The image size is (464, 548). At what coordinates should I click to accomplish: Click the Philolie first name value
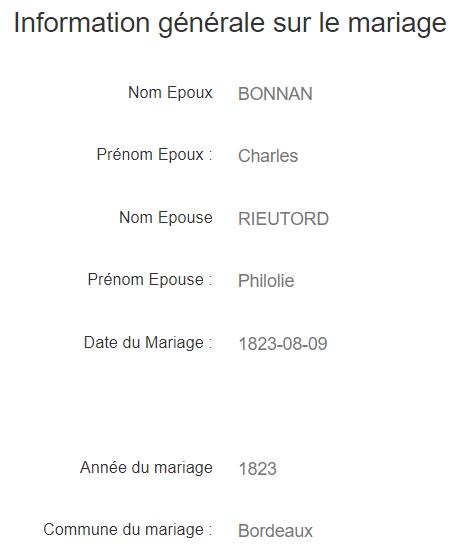pos(266,281)
